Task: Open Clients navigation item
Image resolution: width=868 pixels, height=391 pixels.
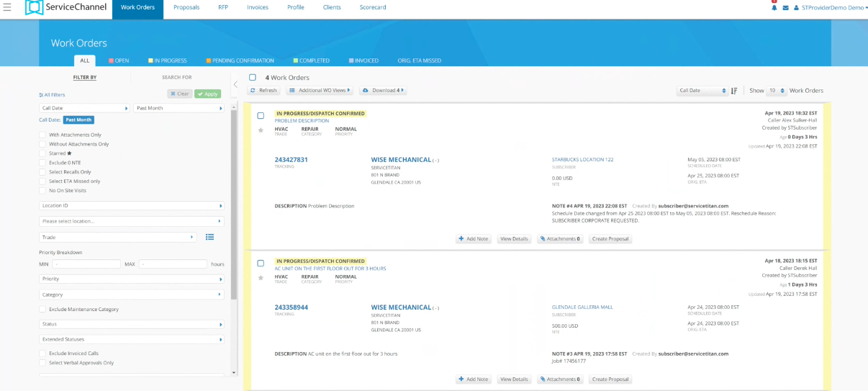Action: point(332,7)
